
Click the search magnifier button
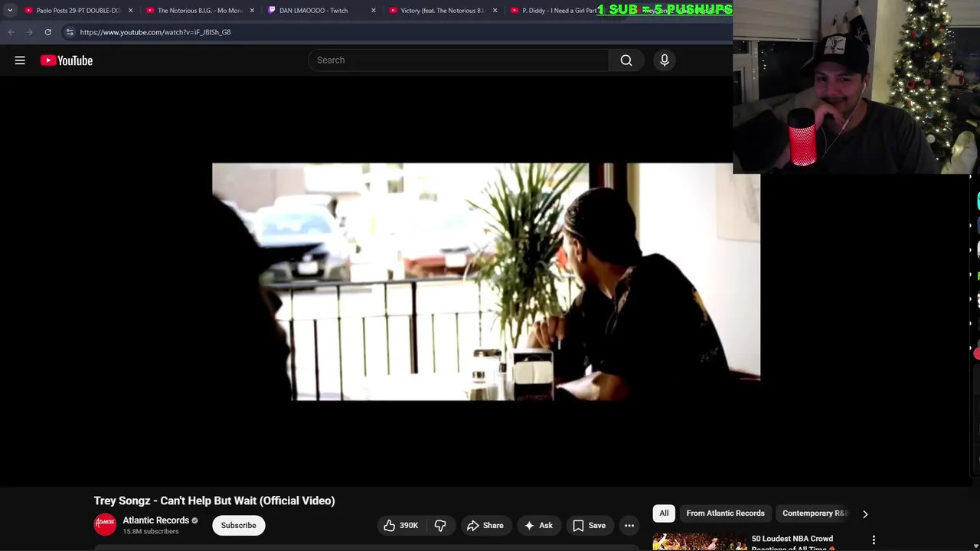pyautogui.click(x=626, y=60)
